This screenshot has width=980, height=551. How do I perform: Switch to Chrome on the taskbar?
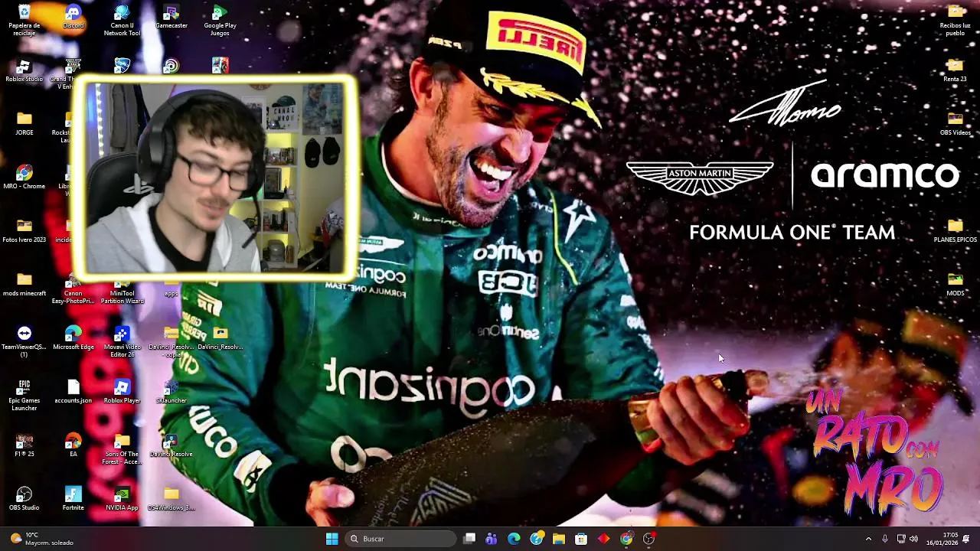coord(626,539)
